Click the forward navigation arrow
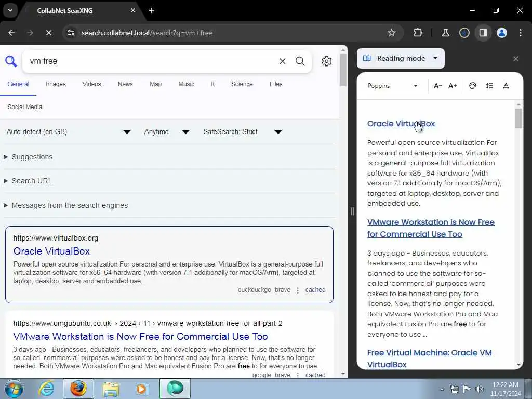Image resolution: width=532 pixels, height=399 pixels. [x=30, y=33]
